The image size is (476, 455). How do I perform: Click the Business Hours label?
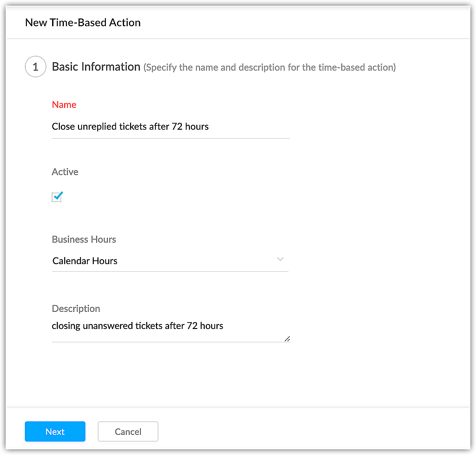tap(84, 239)
